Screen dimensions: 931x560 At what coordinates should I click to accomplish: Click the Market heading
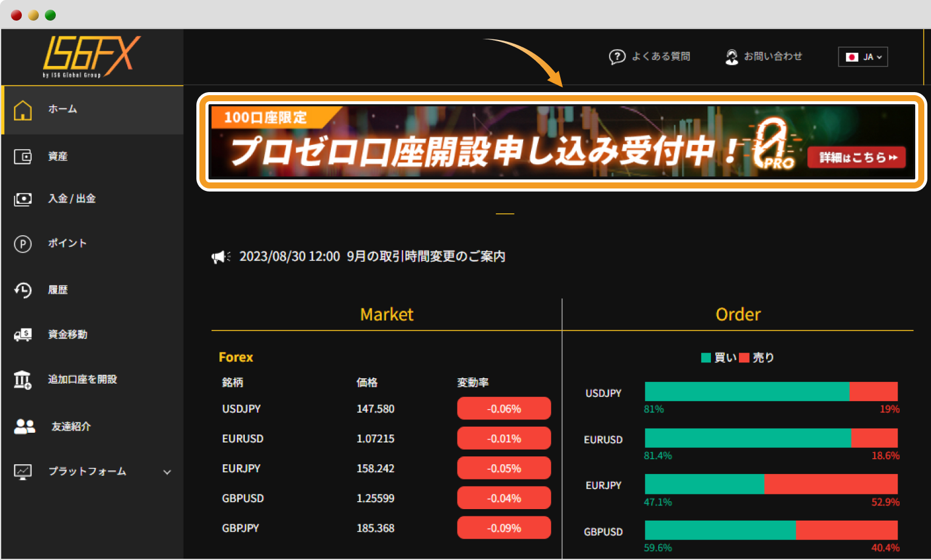coord(387,315)
